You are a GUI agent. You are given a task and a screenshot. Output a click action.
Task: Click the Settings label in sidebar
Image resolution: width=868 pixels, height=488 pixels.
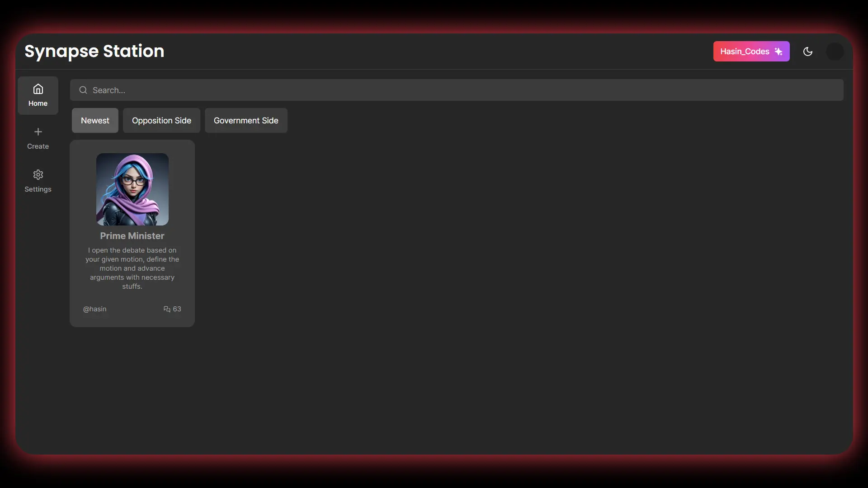pos(38,189)
